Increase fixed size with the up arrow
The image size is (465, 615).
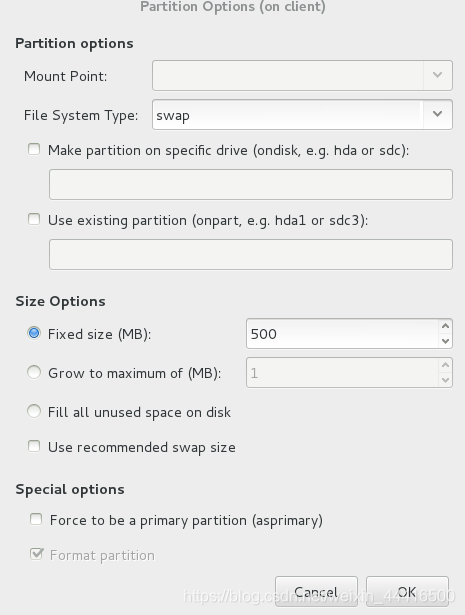445,326
